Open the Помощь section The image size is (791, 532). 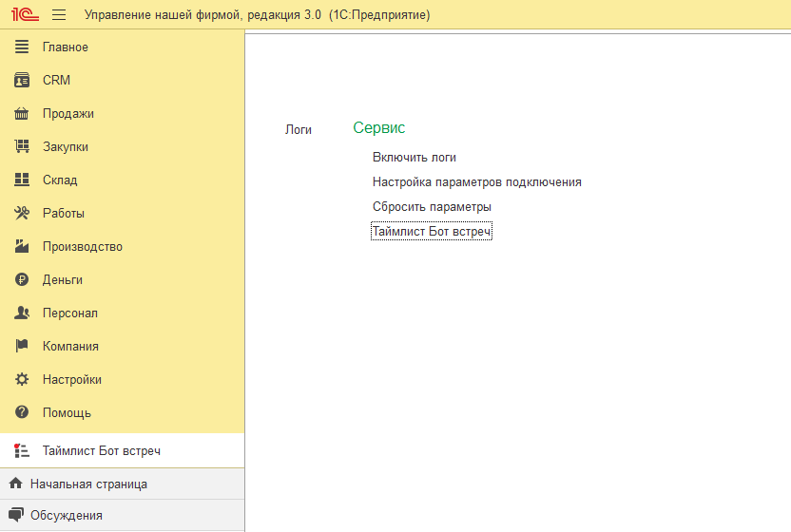[x=67, y=413]
